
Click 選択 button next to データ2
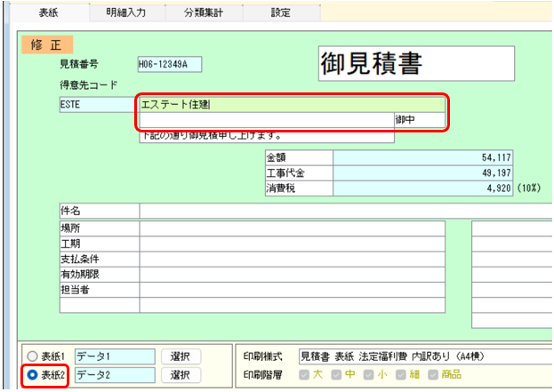coord(181,375)
